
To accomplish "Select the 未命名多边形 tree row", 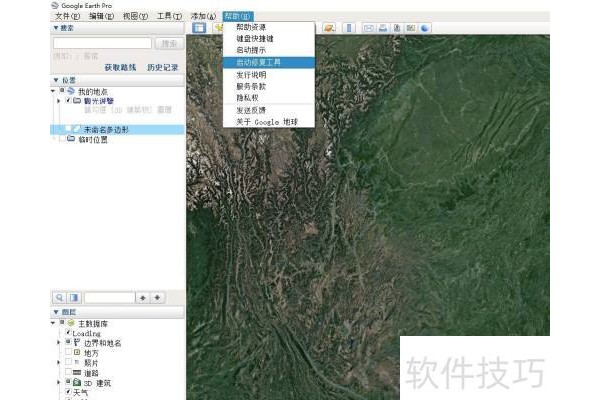I will 117,129.
